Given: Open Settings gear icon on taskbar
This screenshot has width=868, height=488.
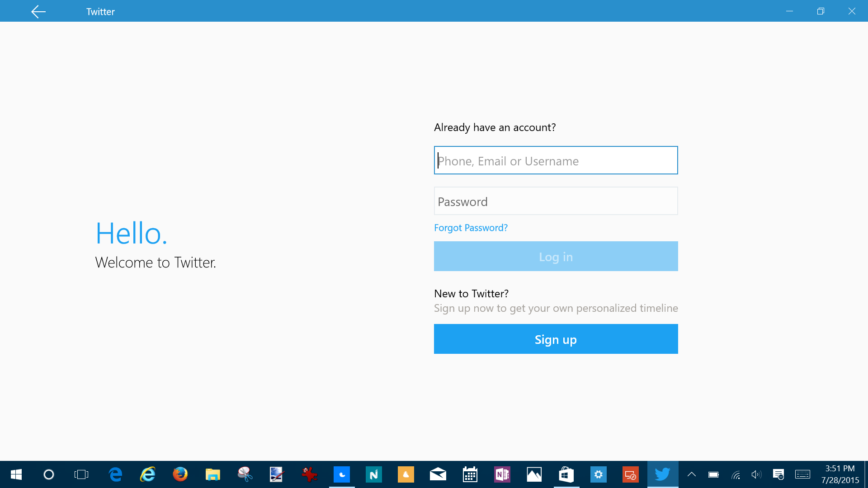Looking at the screenshot, I should point(598,474).
